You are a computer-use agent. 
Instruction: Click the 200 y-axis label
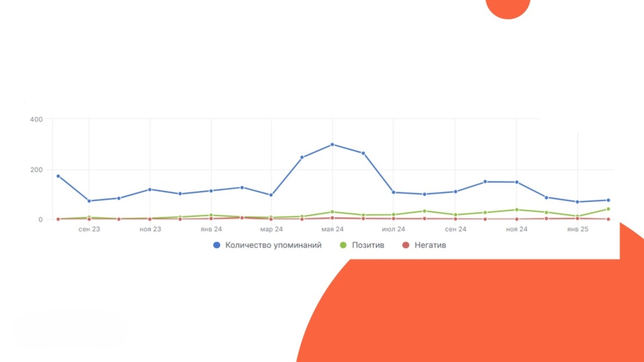tap(36, 170)
